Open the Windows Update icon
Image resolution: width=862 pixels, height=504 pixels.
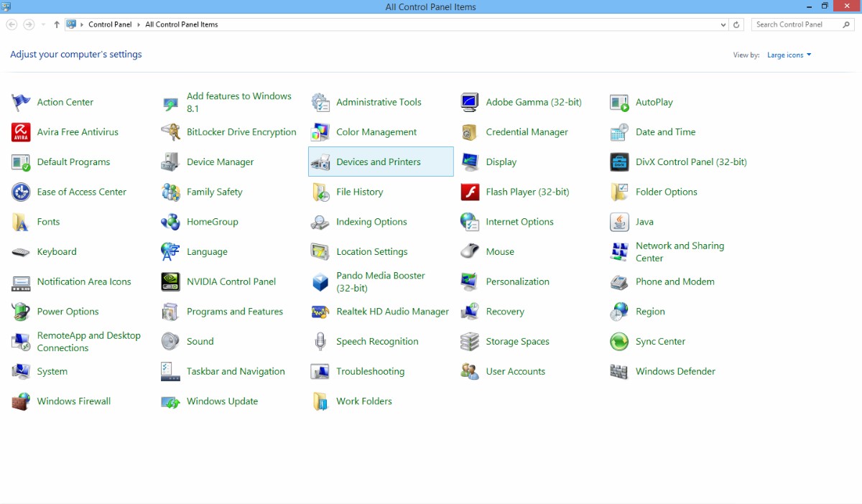pos(170,401)
